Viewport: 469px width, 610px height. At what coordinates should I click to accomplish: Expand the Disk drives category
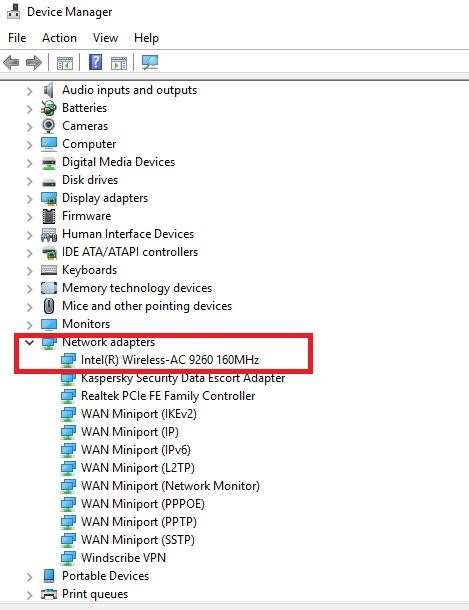coord(30,181)
